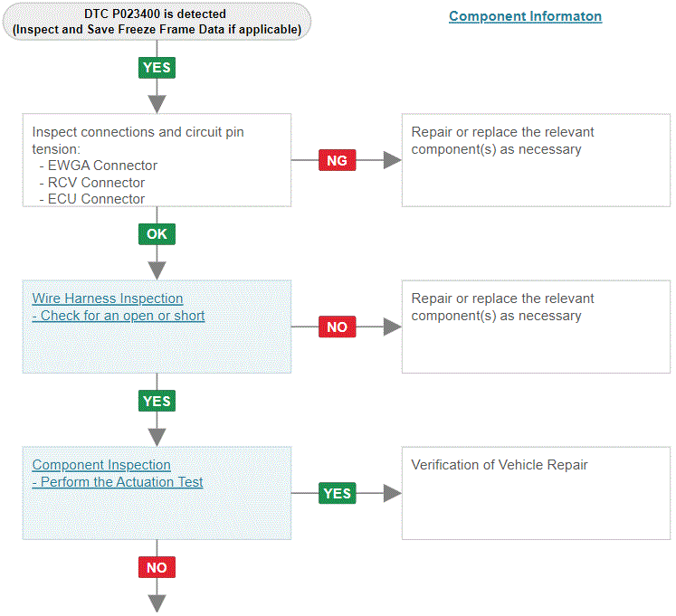This screenshot has height=616, width=676.
Task: Click the green YES badge below DTC header
Action: click(157, 68)
